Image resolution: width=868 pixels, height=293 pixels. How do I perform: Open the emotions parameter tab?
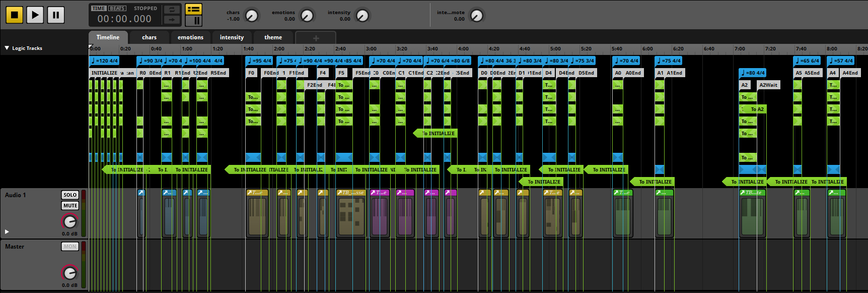point(190,37)
